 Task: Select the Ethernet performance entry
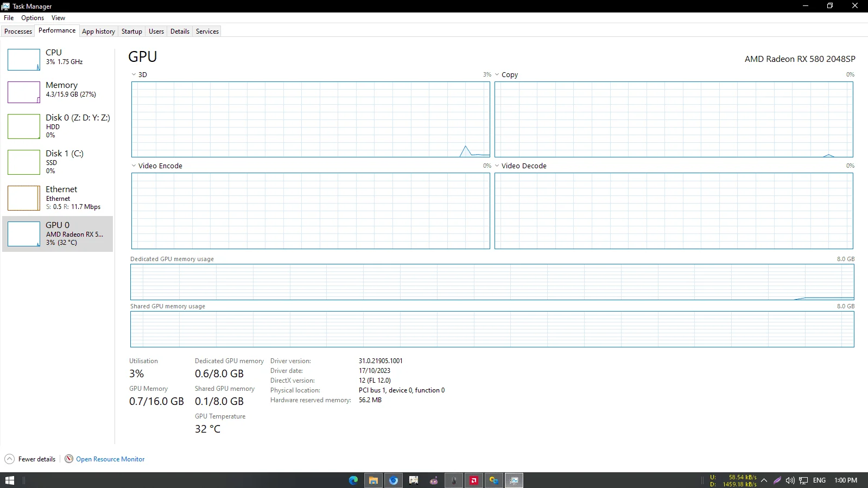[x=58, y=198]
